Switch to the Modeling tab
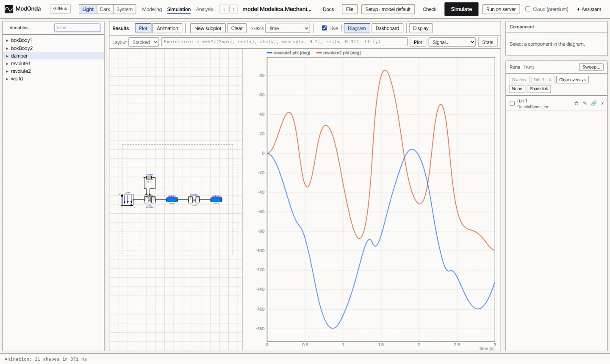Screen dimensions: 610x364 coord(152,9)
